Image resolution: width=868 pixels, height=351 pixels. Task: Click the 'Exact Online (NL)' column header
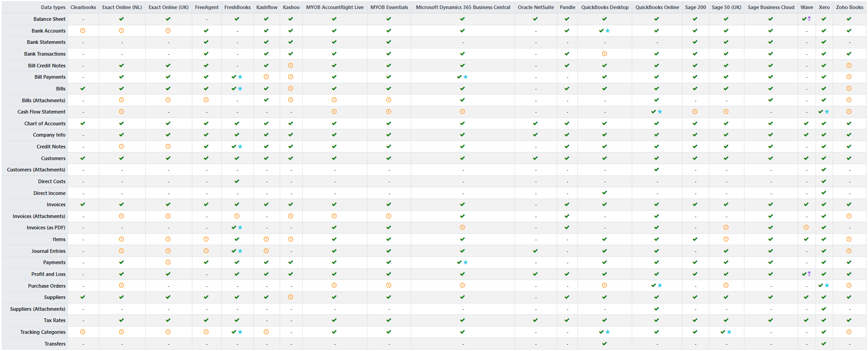pos(122,7)
